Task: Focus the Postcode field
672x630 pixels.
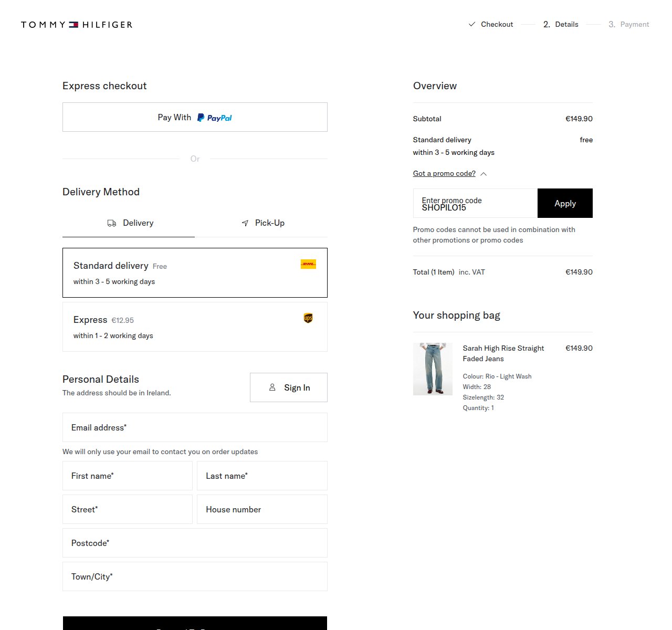Action: (x=195, y=543)
